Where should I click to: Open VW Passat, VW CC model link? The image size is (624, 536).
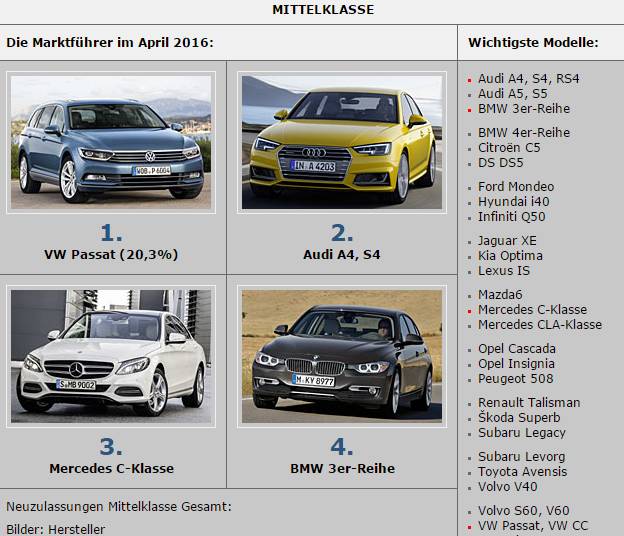pos(533,526)
